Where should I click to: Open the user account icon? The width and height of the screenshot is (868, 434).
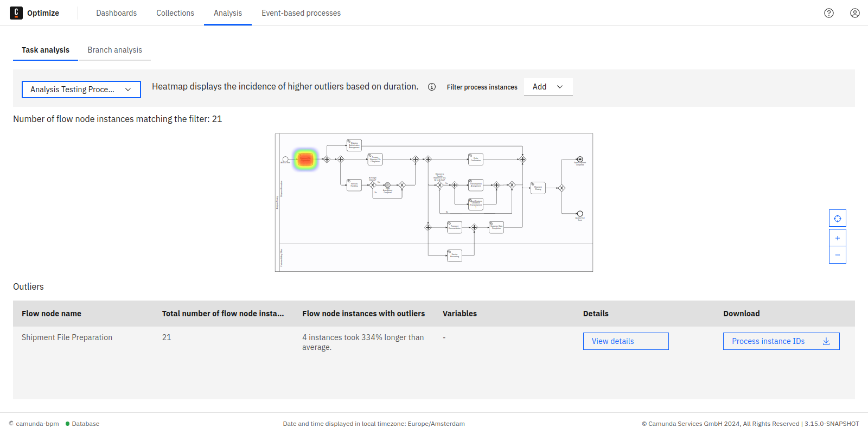point(855,13)
